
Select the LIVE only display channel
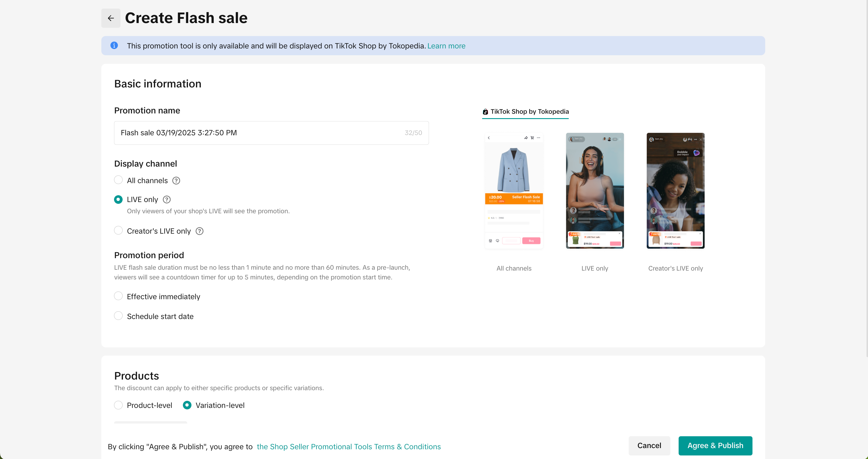[118, 200]
